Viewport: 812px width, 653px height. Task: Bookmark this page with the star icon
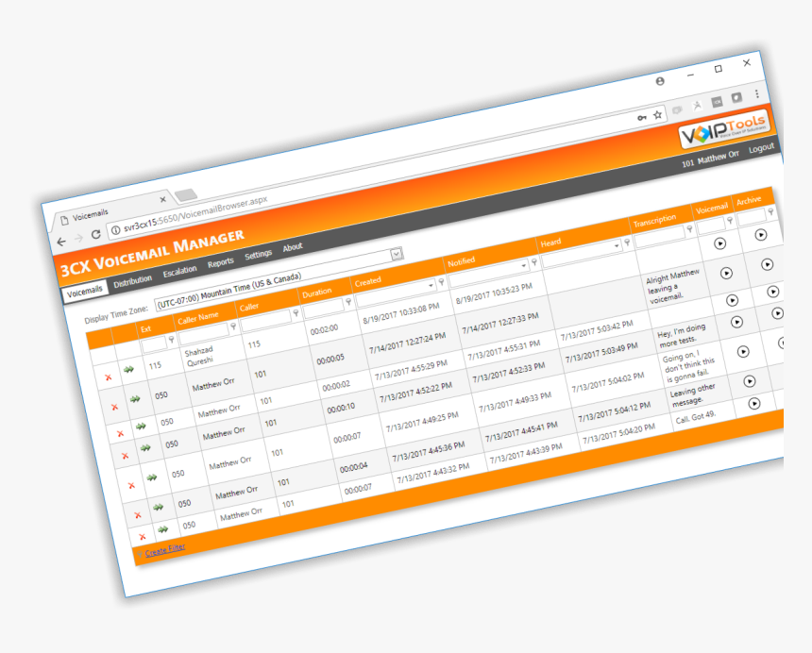coord(658,115)
